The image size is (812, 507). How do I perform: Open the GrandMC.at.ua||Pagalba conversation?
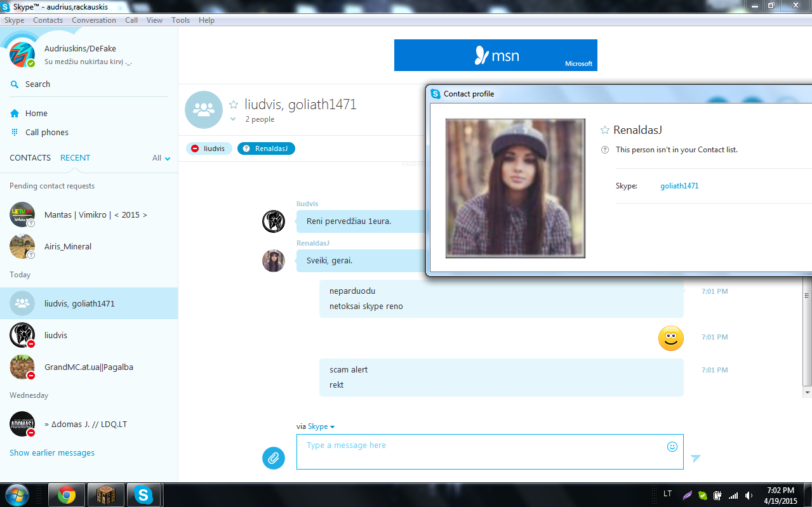[89, 367]
